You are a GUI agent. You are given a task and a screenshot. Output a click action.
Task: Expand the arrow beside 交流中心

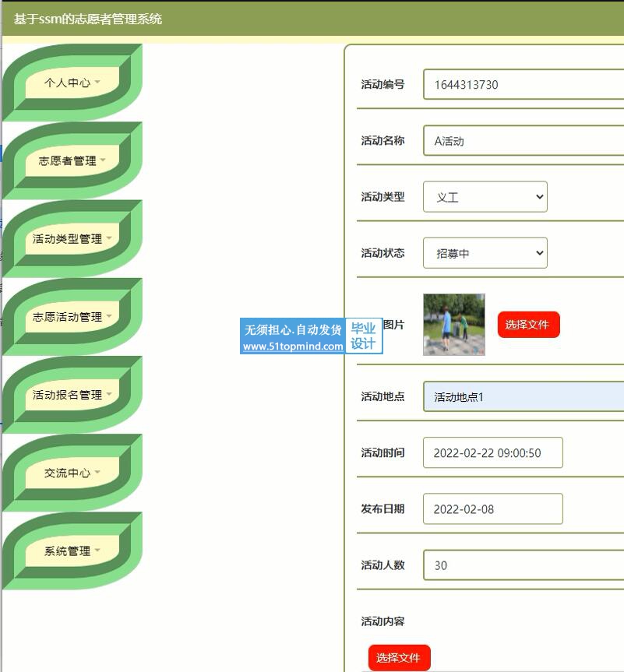coord(97,472)
